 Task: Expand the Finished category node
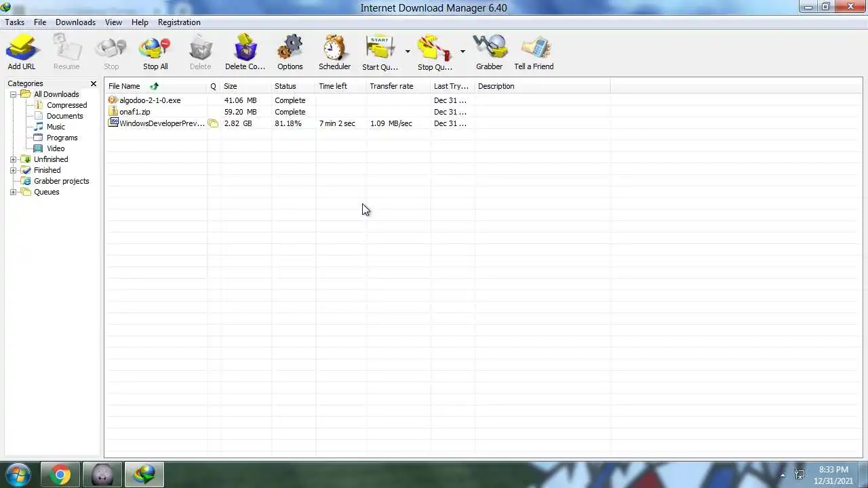[13, 170]
